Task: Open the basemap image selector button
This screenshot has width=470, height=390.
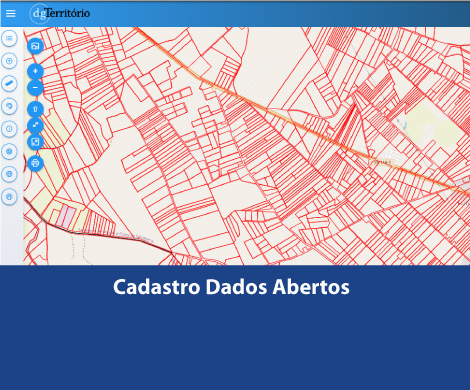Action: tap(35, 46)
